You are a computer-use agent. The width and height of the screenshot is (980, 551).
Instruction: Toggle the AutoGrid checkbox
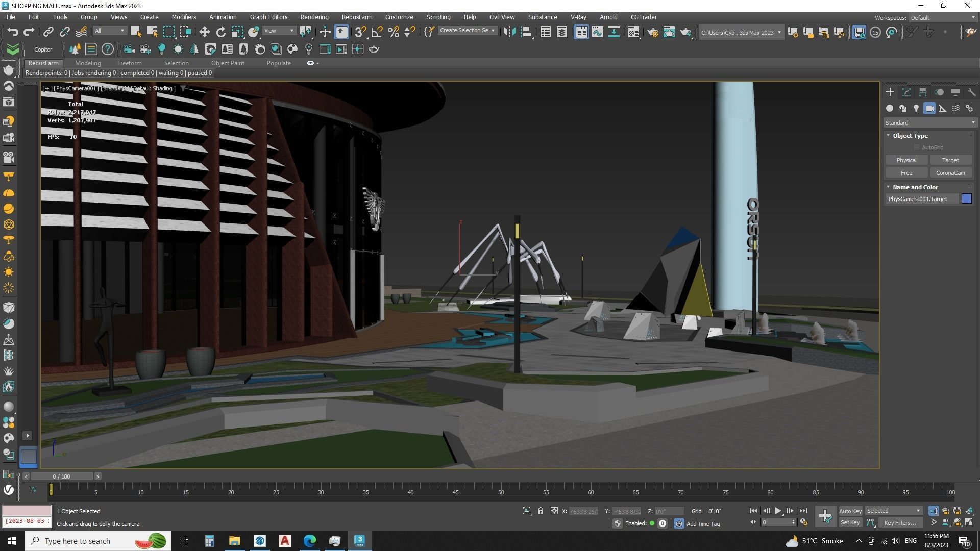coord(917,147)
